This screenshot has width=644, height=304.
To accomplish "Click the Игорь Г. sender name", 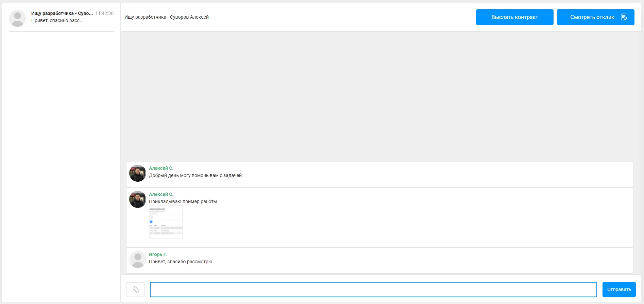I will click(x=158, y=254).
